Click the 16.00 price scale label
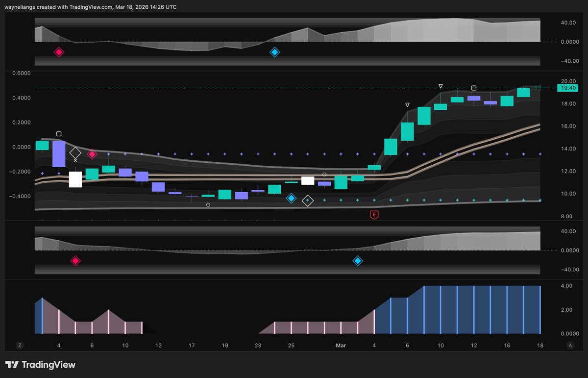 pyautogui.click(x=568, y=126)
